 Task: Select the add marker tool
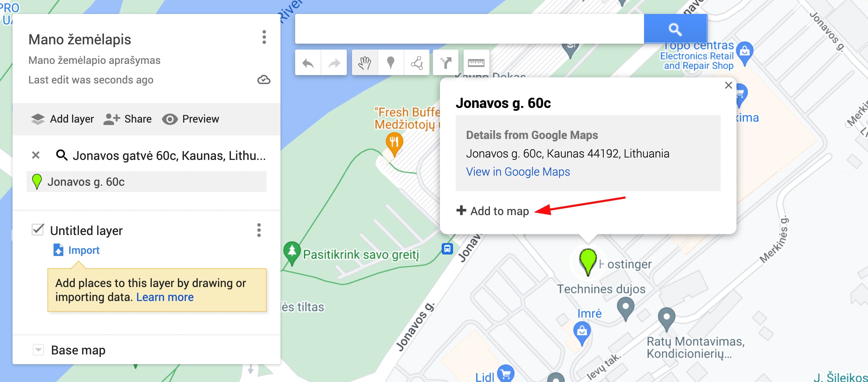point(391,63)
